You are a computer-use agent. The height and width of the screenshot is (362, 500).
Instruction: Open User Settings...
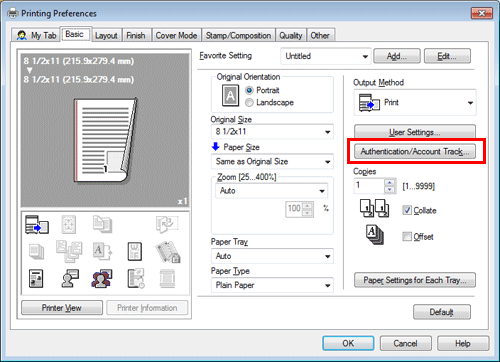point(415,132)
